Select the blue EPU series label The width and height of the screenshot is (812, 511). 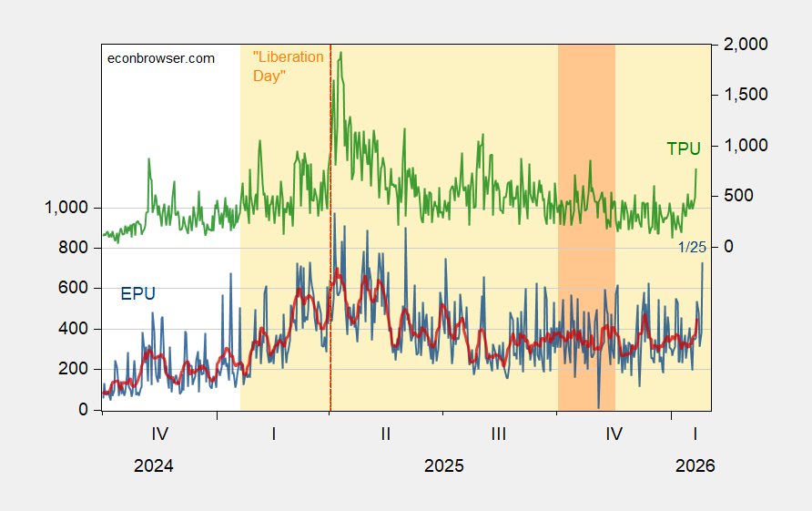click(138, 293)
